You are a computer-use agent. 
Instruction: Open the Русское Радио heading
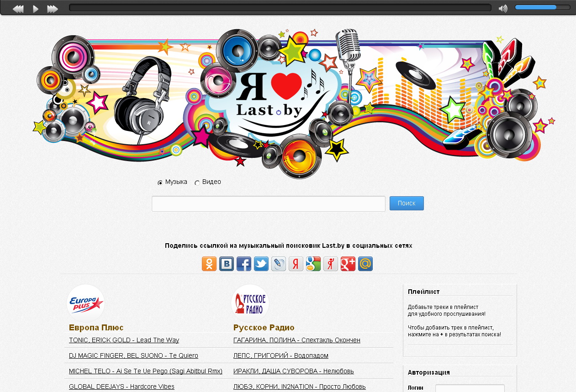(x=264, y=328)
